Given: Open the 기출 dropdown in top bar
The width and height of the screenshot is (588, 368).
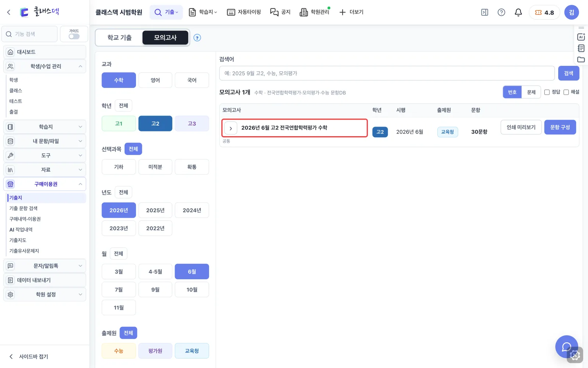Looking at the screenshot, I should tap(166, 12).
